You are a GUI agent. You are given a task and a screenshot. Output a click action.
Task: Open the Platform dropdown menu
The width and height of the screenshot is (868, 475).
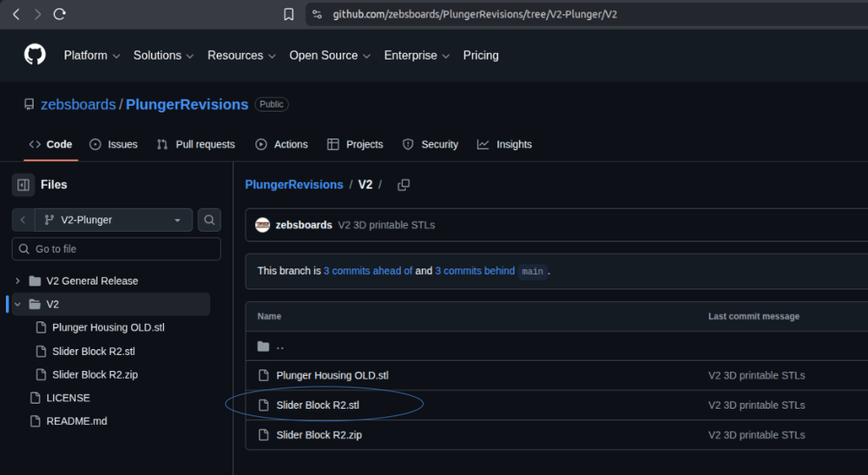pos(92,56)
